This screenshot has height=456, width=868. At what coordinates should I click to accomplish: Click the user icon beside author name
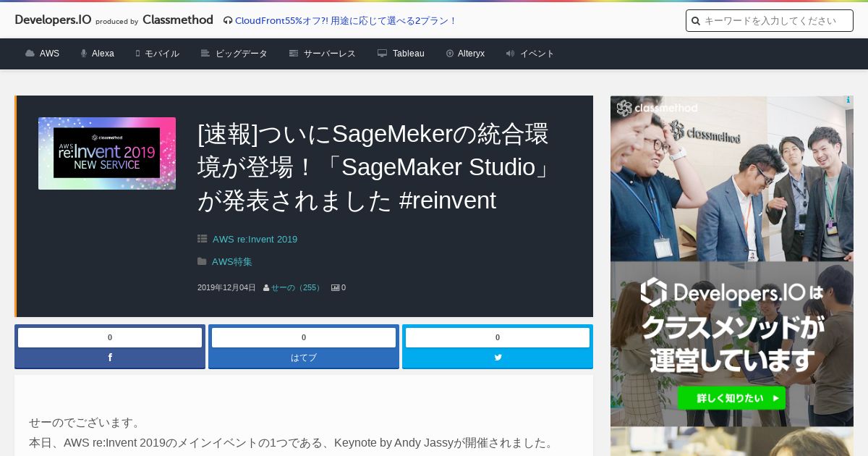pos(266,287)
